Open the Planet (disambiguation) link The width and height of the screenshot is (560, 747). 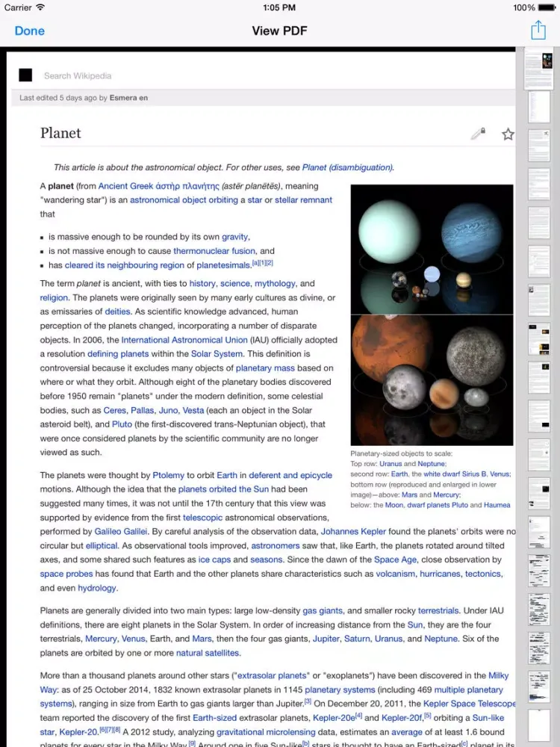point(347,167)
